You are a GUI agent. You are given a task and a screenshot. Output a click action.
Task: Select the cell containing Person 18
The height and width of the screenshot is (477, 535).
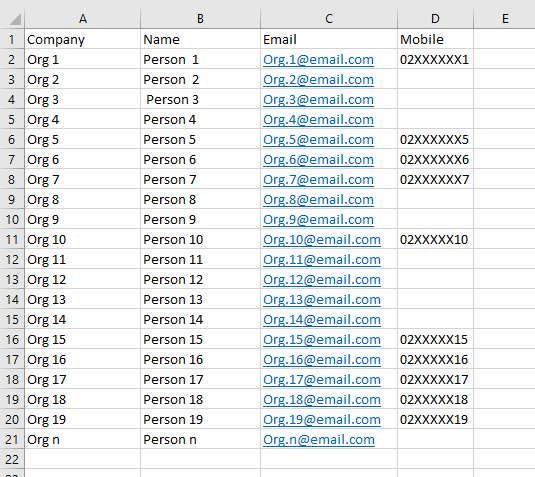tap(200, 400)
